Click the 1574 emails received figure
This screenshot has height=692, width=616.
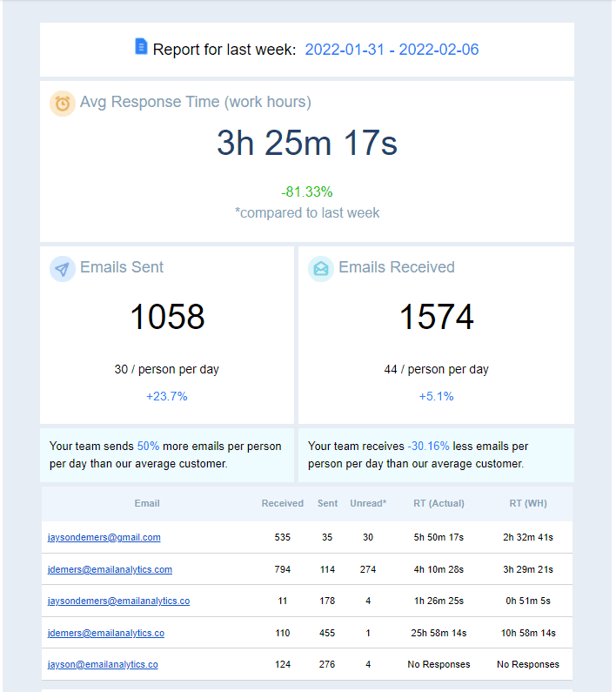[436, 317]
